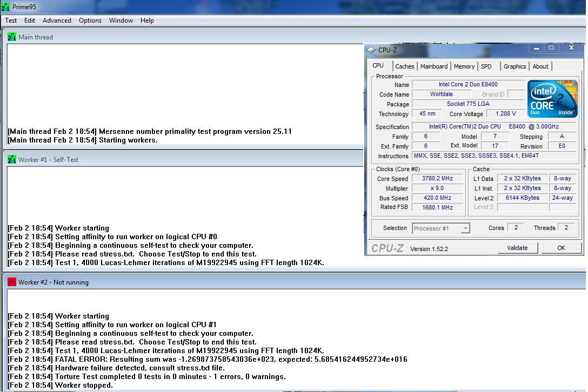Click the Level 2 24-way value
The image size is (588, 392).
click(x=563, y=198)
